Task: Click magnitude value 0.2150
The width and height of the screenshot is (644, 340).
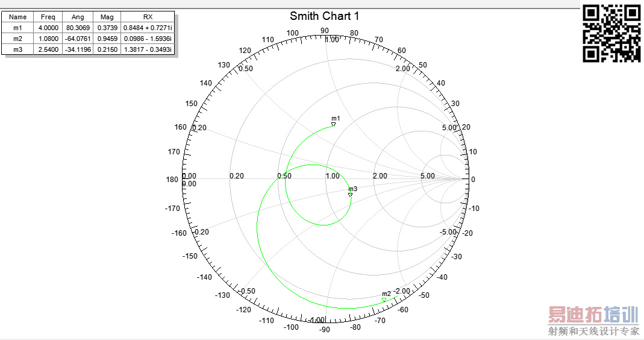Action: [108, 49]
